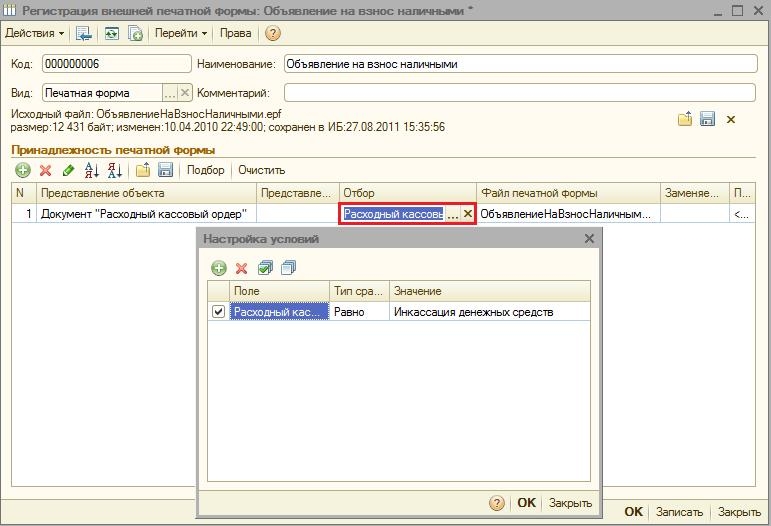Clear the Отбор cell with X button
Image resolution: width=771 pixels, height=526 pixels.
pos(467,214)
